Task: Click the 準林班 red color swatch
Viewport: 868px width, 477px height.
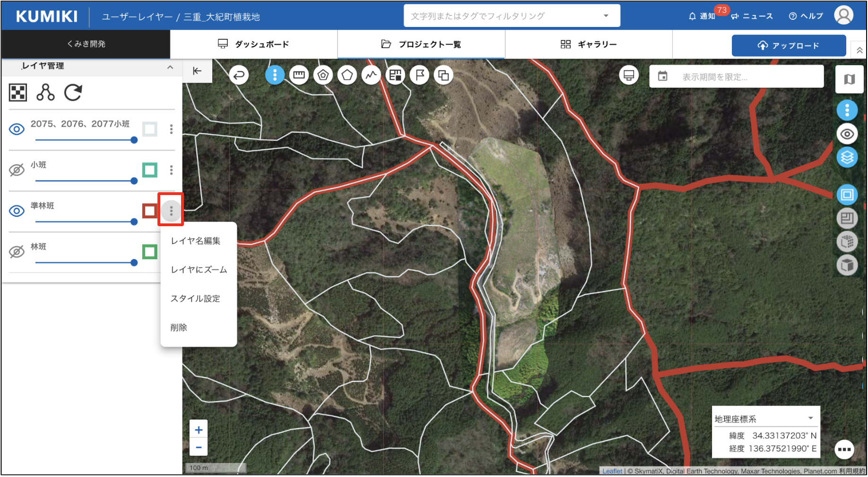Action: 150,211
